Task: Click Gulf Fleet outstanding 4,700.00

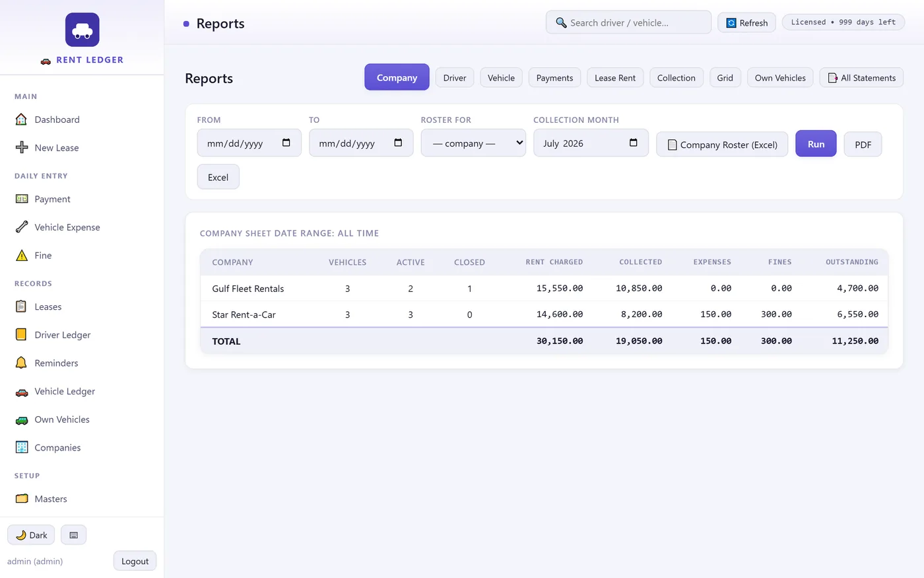Action: tap(857, 289)
